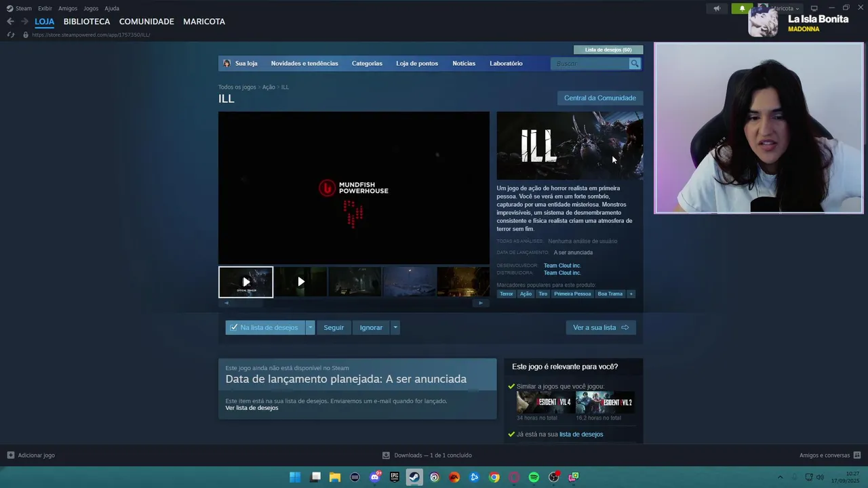Launch the EA app from taskbar

454,477
